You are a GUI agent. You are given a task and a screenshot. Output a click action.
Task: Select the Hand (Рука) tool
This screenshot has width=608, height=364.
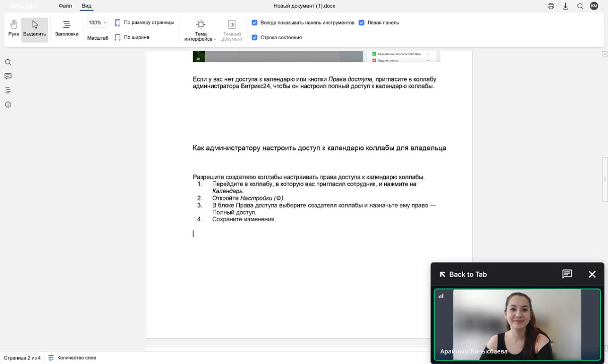point(14,29)
